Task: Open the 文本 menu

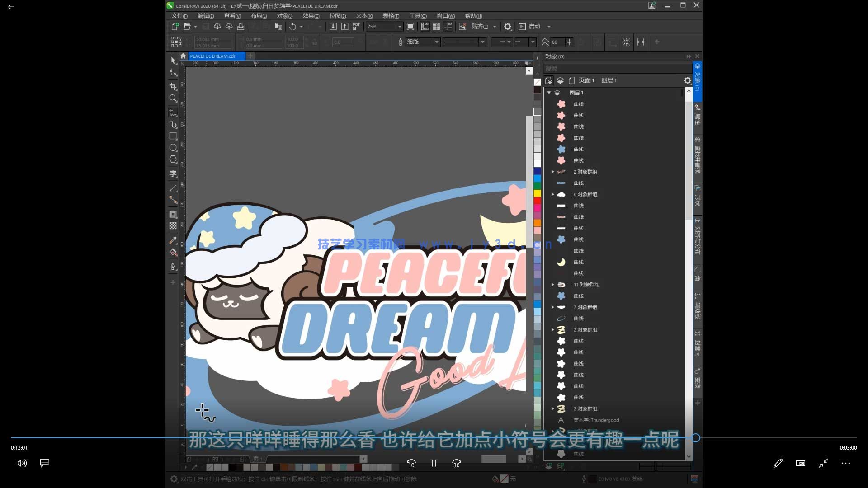Action: [362, 15]
